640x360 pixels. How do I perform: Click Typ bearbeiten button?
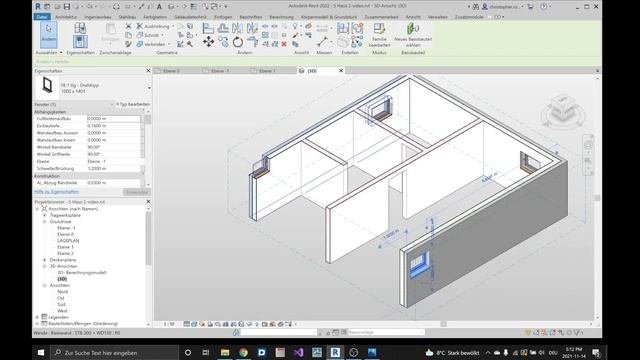pos(133,104)
